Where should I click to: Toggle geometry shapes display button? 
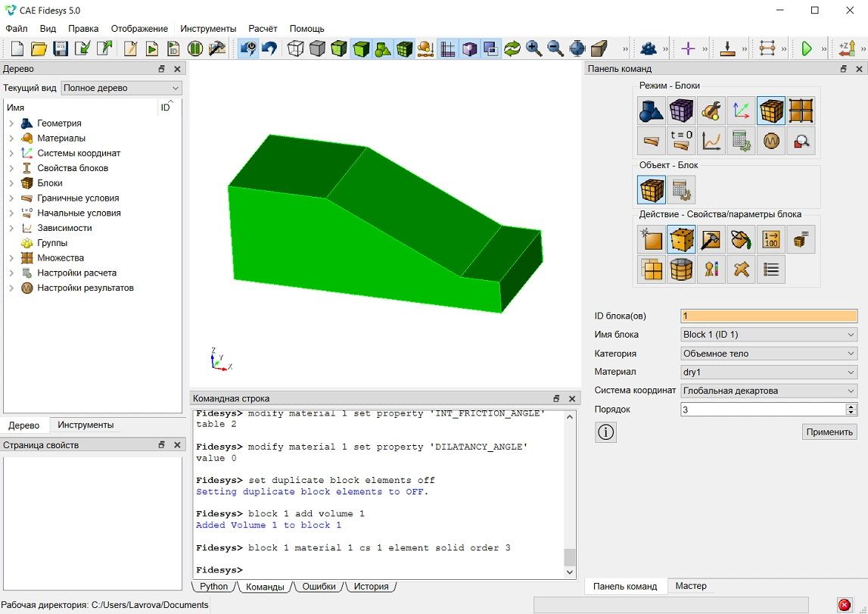click(382, 48)
